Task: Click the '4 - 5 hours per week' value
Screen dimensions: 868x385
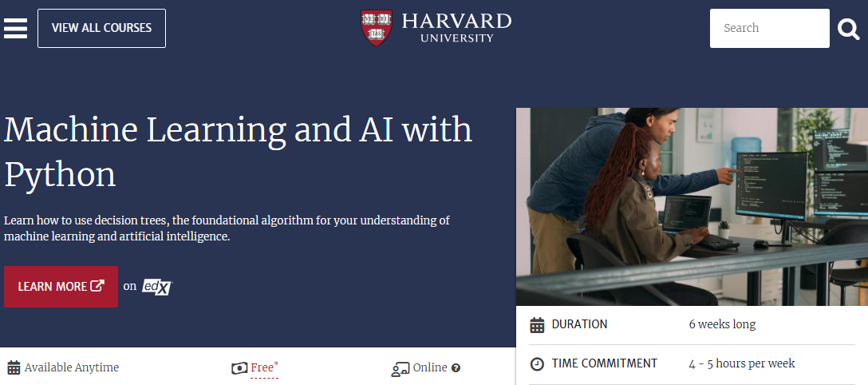Action: pyautogui.click(x=742, y=363)
